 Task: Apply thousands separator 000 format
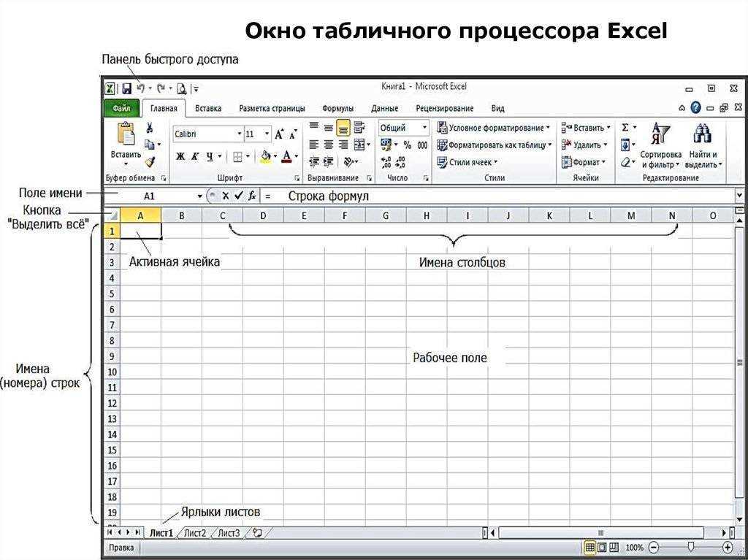pos(422,145)
